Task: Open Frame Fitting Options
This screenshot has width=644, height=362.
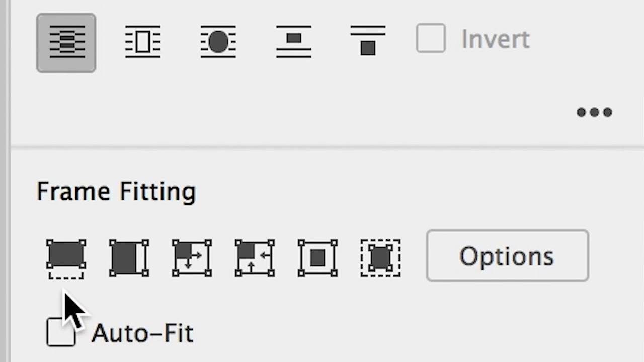Action: pyautogui.click(x=507, y=255)
